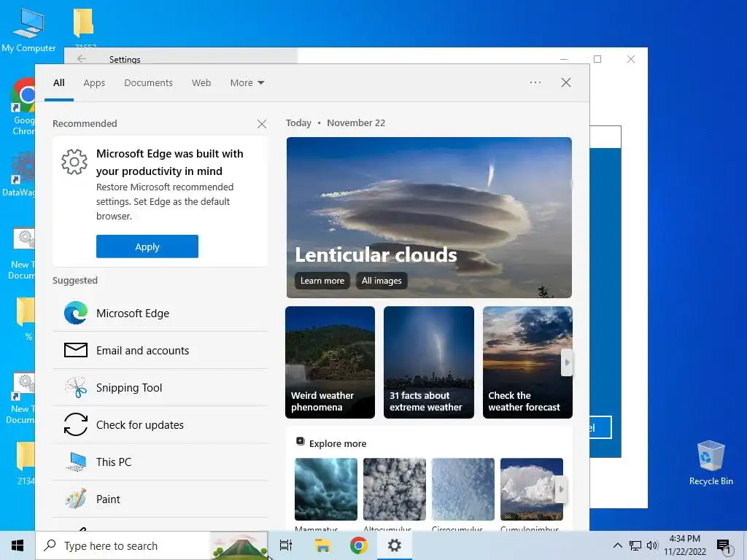This screenshot has height=560, width=747.
Task: Expand the More filter dropdown
Action: coord(247,83)
